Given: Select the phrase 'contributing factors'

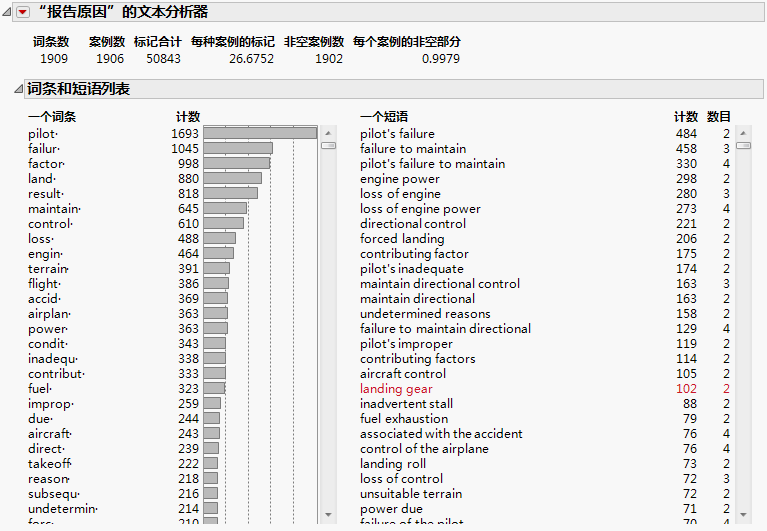Looking at the screenshot, I should [x=418, y=359].
